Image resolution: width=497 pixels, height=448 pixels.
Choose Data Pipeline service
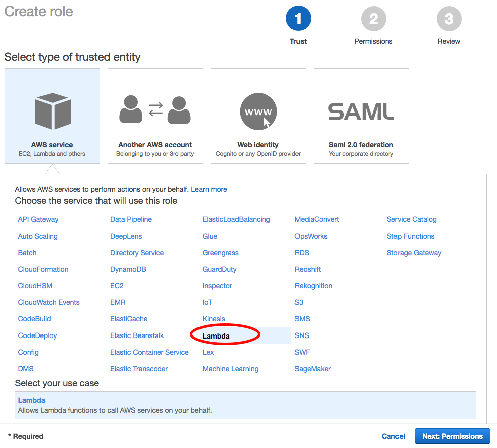(131, 219)
